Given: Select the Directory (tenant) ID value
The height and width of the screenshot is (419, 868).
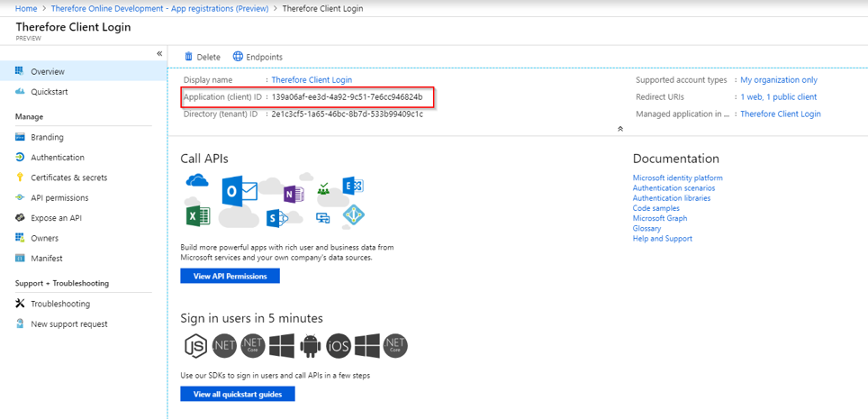Looking at the screenshot, I should [x=347, y=114].
